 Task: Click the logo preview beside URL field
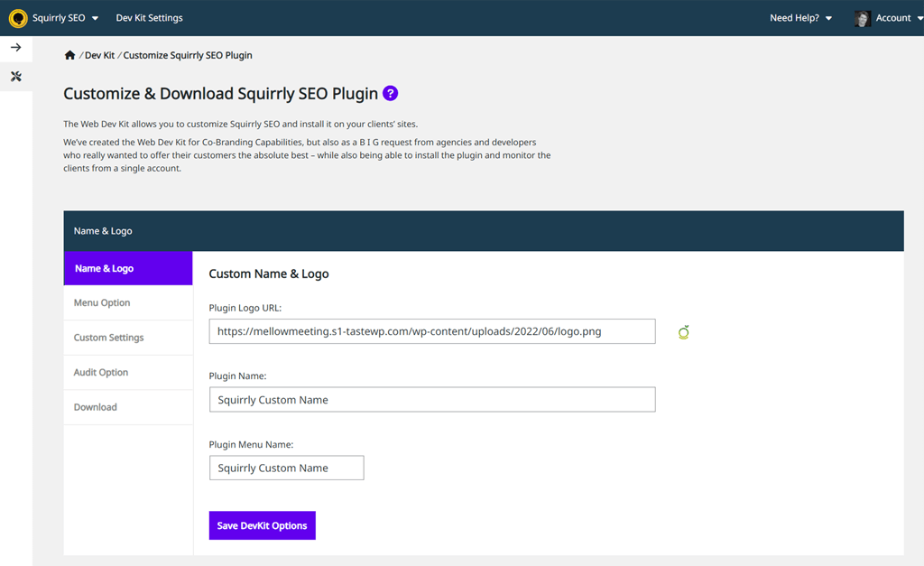click(x=684, y=332)
